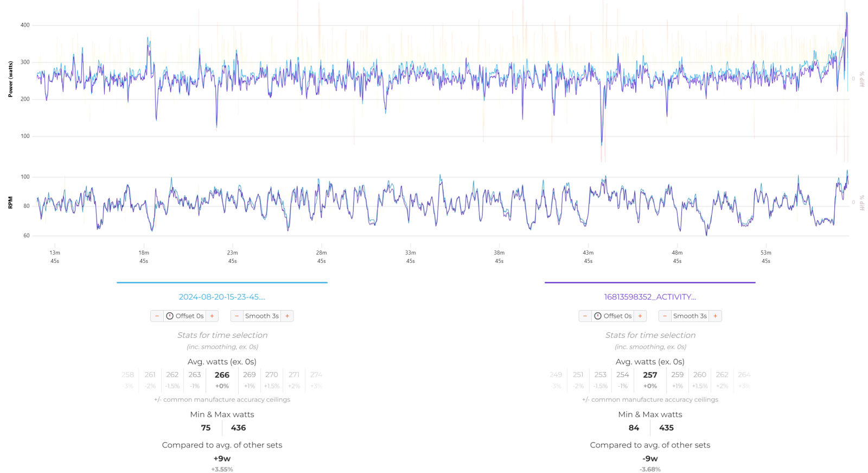Click the 254 -1% watts value
This screenshot has width=868, height=473.
(x=623, y=375)
